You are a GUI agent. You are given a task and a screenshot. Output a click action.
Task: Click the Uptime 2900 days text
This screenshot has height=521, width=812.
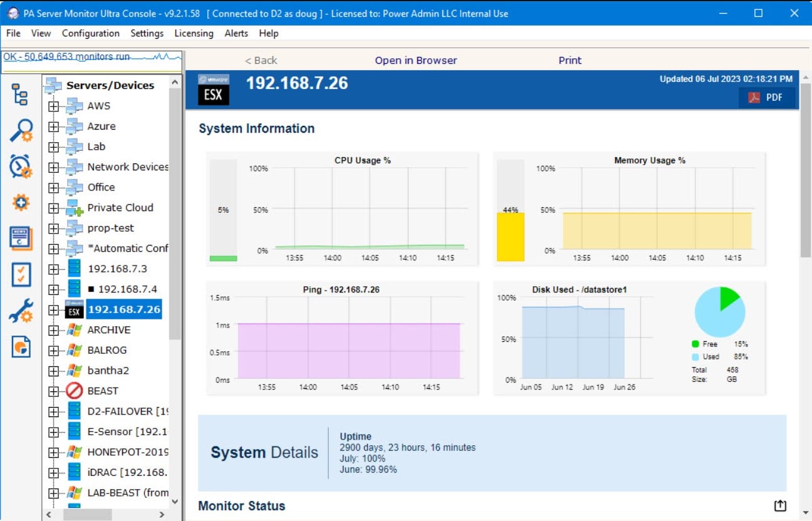click(x=408, y=448)
